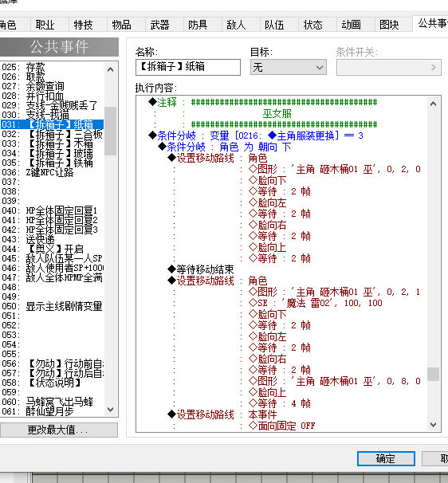The height and width of the screenshot is (483, 448).
Task: Click the 名称 field containing 【拆箱子】纸箱
Action: tap(188, 67)
